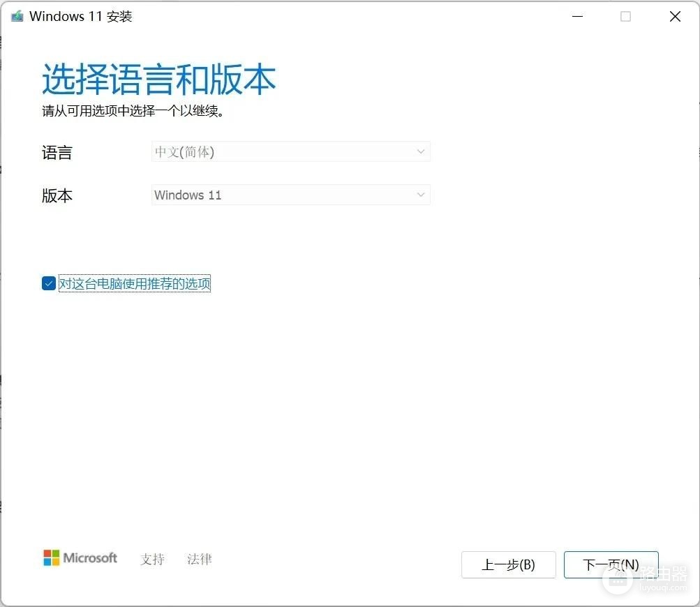Click the 对这台电脑使用推荐的选项 label text
The width and height of the screenshot is (700, 607).
(x=135, y=283)
